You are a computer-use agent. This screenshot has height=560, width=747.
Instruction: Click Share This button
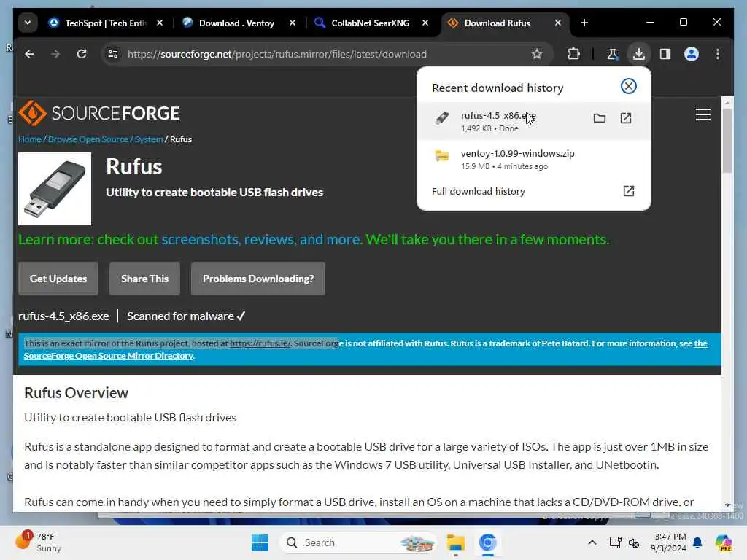[145, 279]
